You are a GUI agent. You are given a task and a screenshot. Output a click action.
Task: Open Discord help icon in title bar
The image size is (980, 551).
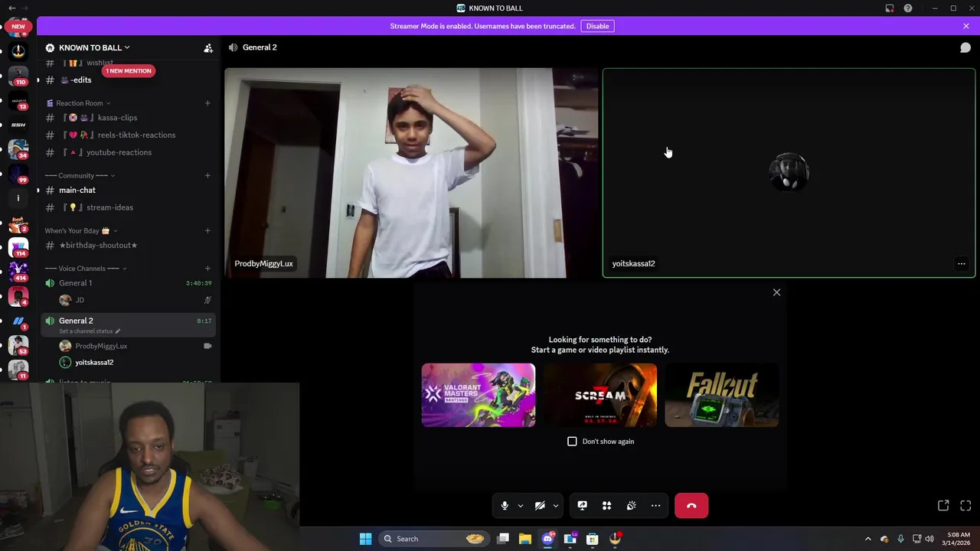[908, 8]
